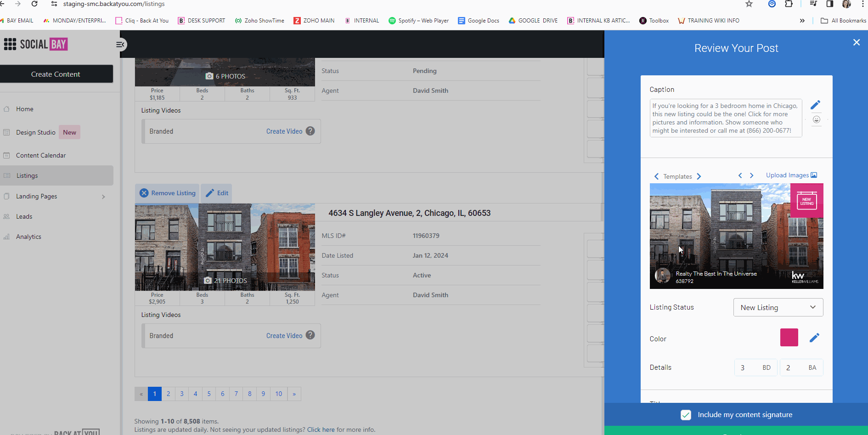
Task: Create Video for the $1,185 listing
Action: point(284,131)
